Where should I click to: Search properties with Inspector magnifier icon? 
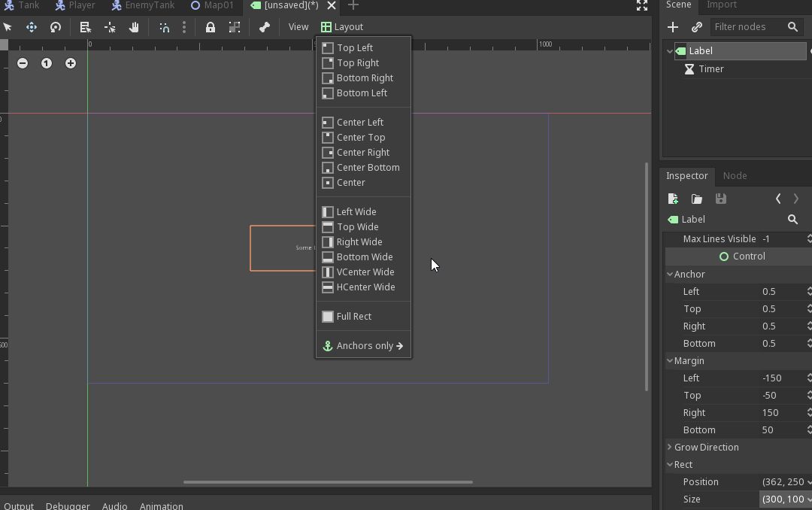click(792, 219)
